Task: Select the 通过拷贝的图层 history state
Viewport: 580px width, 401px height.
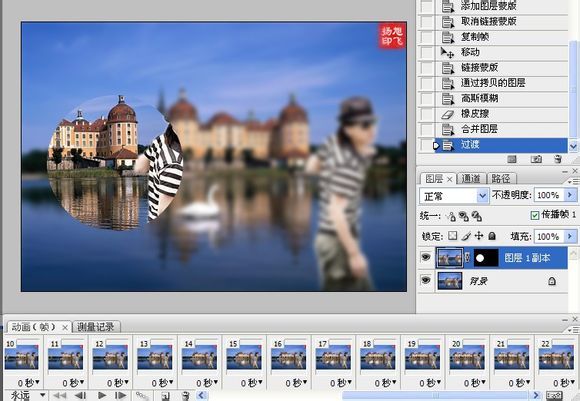Action: [500, 83]
